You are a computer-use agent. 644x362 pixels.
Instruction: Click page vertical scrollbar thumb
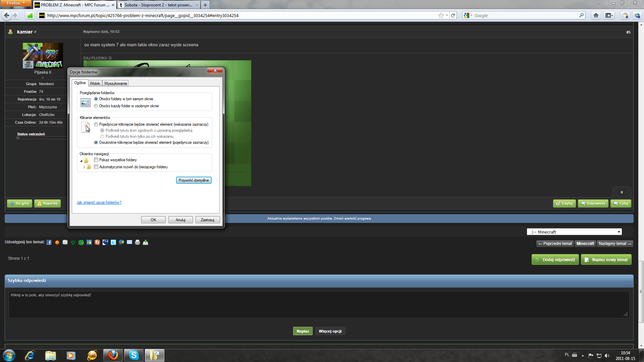(x=641, y=292)
